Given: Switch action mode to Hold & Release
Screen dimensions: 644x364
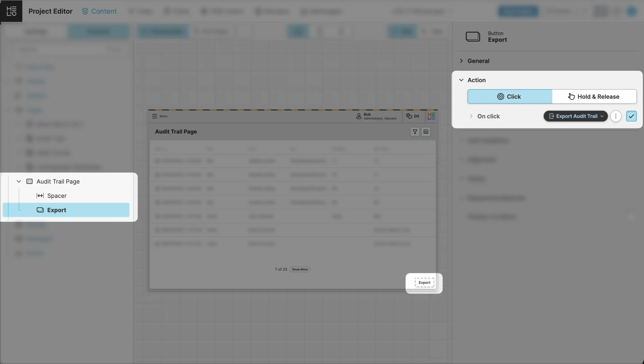Looking at the screenshot, I should point(594,97).
